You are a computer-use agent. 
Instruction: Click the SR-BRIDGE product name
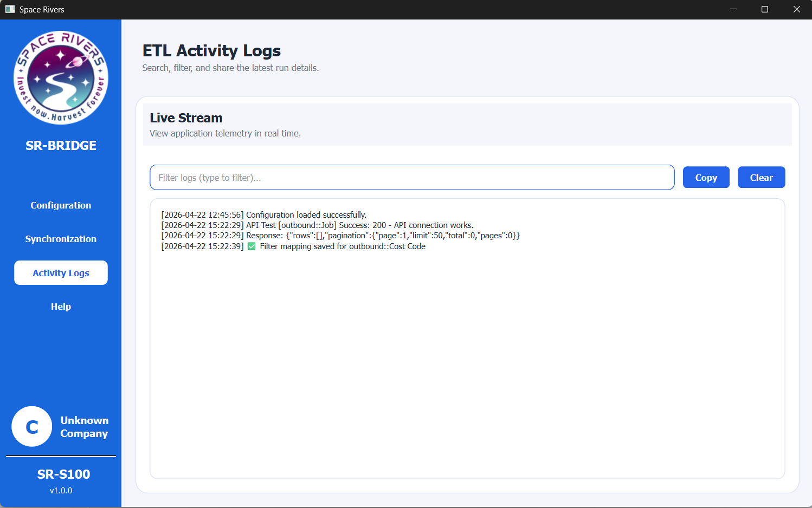click(x=61, y=146)
